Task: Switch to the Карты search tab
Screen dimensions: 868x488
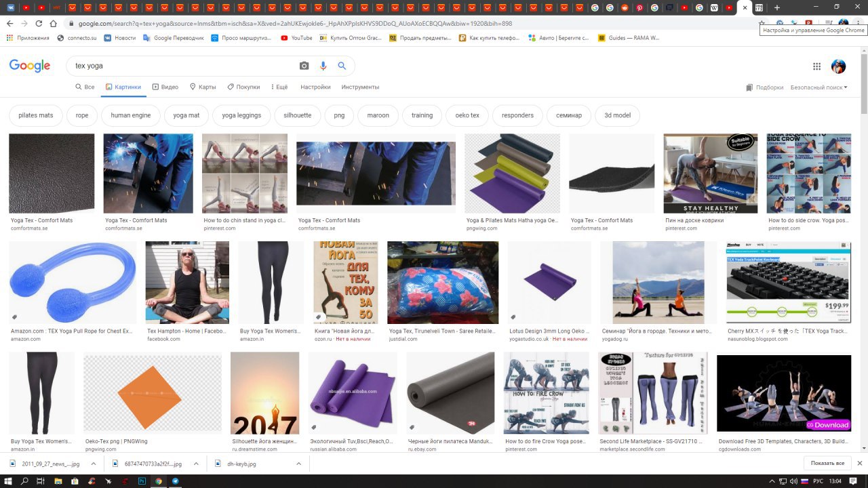Action: click(x=203, y=87)
